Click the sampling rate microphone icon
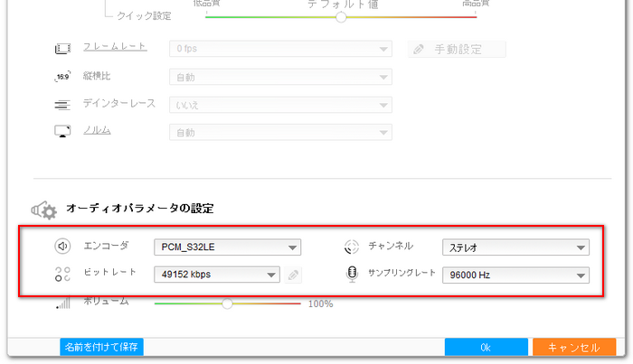 click(352, 274)
